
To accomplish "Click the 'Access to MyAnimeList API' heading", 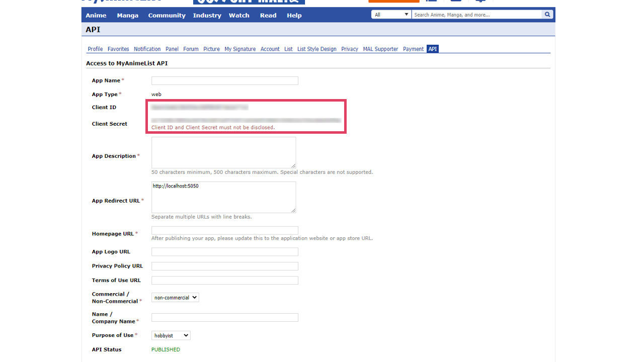I will (x=127, y=63).
